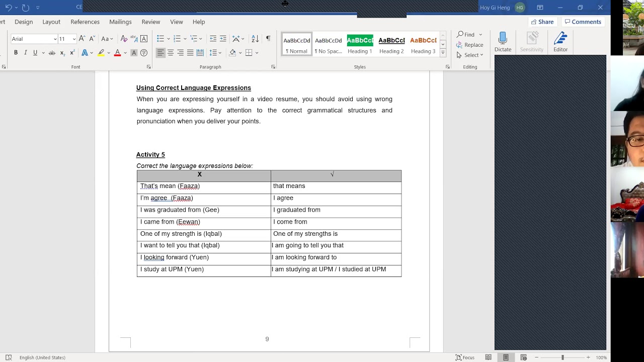This screenshot has width=644, height=362.
Task: Start Dictate microphone
Action: (x=503, y=42)
